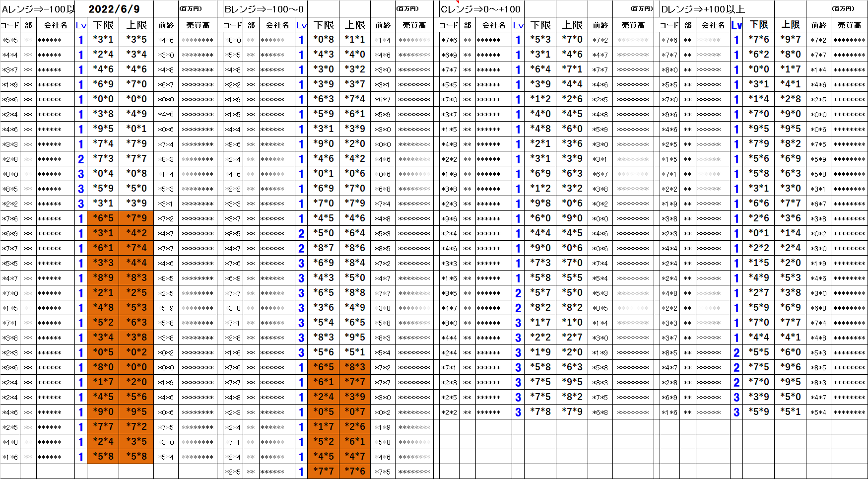Click Cレンジ 下限 cell reading *8*2

tap(540, 307)
